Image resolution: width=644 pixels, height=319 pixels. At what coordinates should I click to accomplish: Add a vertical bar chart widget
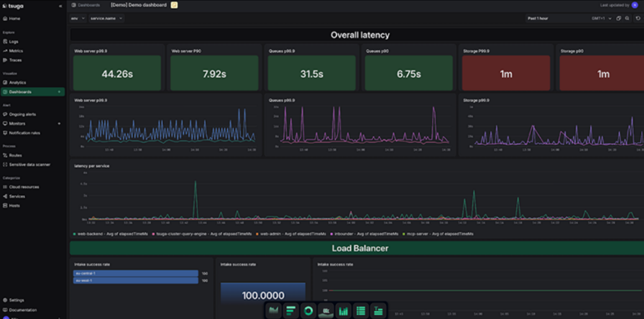[x=343, y=311]
